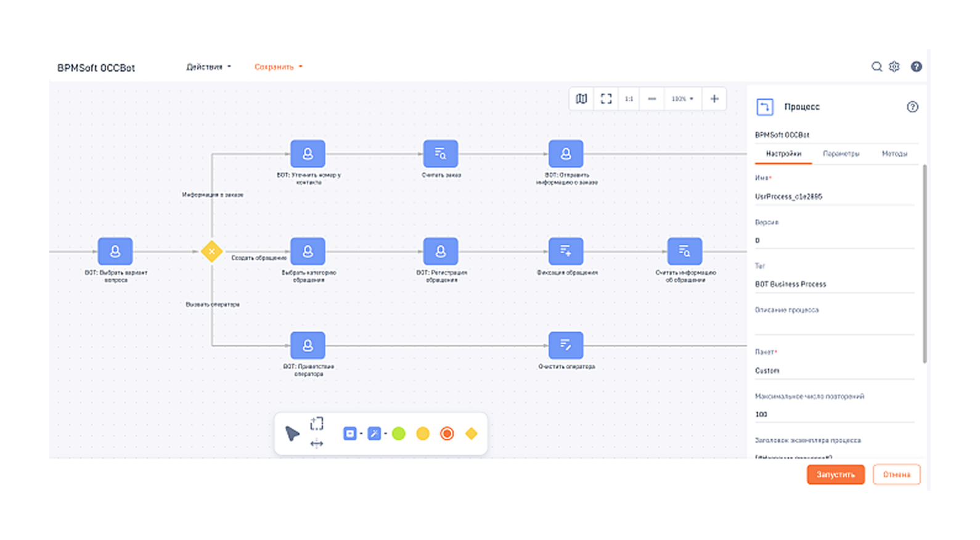
Task: Select the pointer tool in bottom palette
Action: [x=292, y=433]
